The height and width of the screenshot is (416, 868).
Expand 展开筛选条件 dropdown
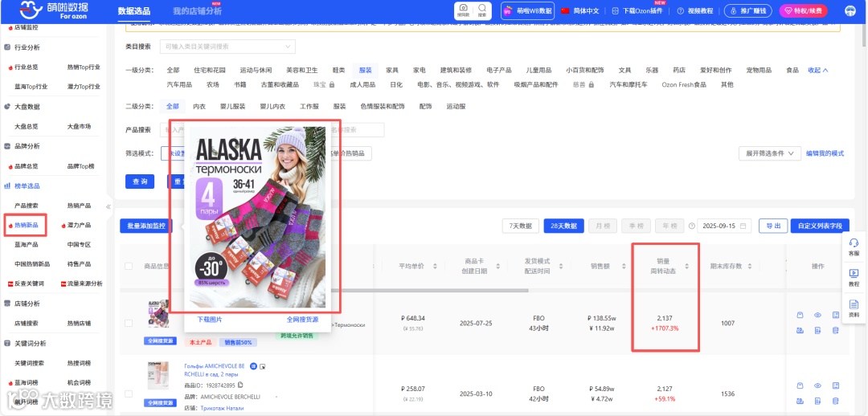pyautogui.click(x=769, y=153)
